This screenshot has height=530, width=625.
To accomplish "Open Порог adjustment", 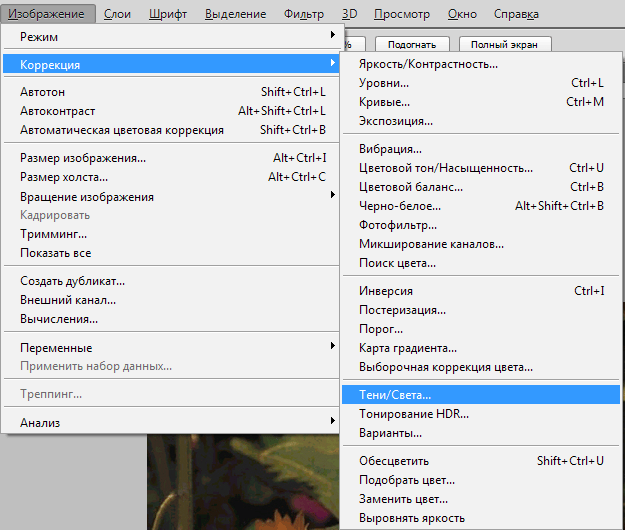I will click(481, 329).
